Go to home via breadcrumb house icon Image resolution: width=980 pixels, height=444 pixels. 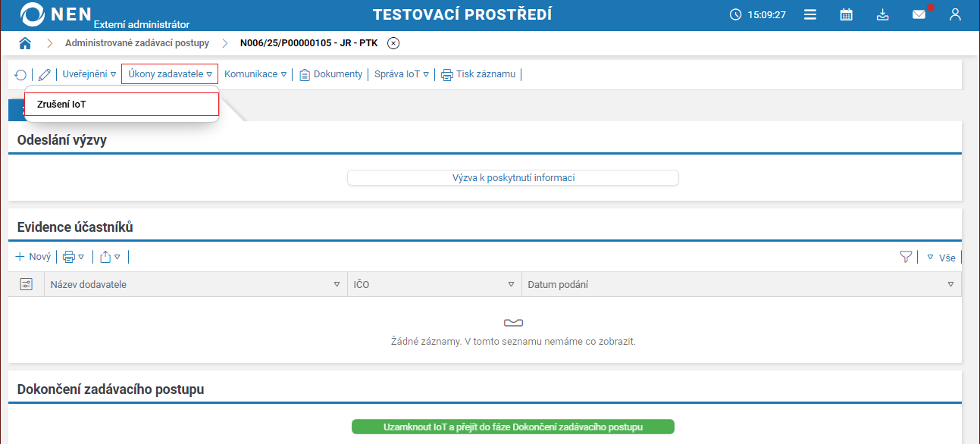pyautogui.click(x=25, y=43)
